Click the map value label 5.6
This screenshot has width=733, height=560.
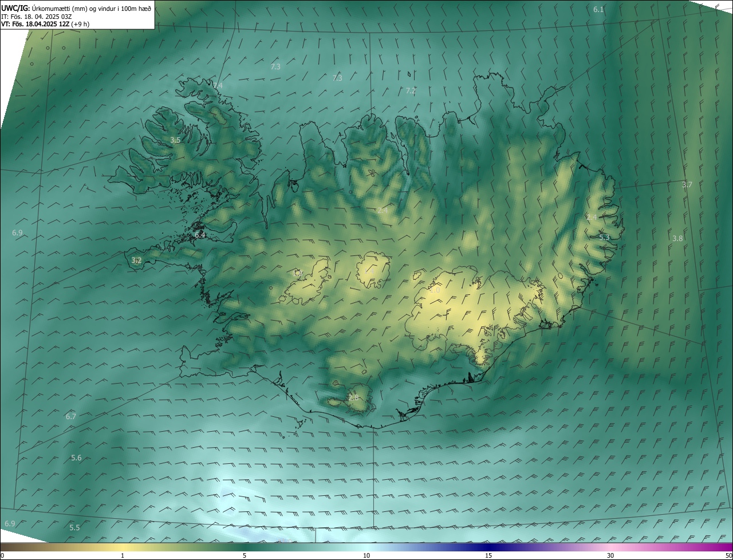76,458
